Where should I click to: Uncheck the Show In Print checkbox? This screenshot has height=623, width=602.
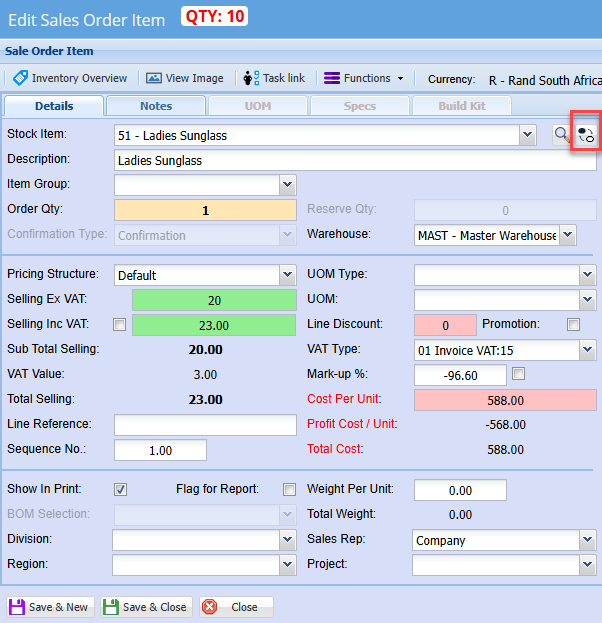120,490
